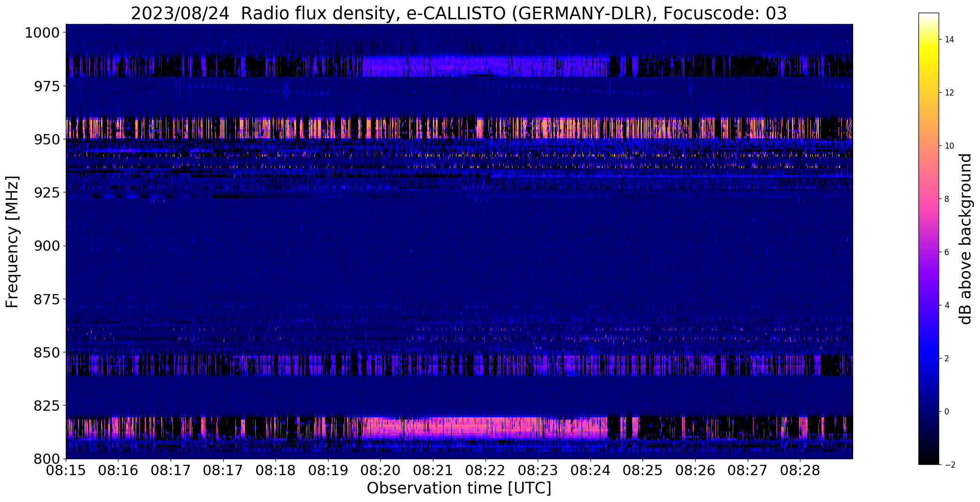The image size is (980, 502).
Task: Click the 08:28 time tick label
Action: click(x=800, y=471)
